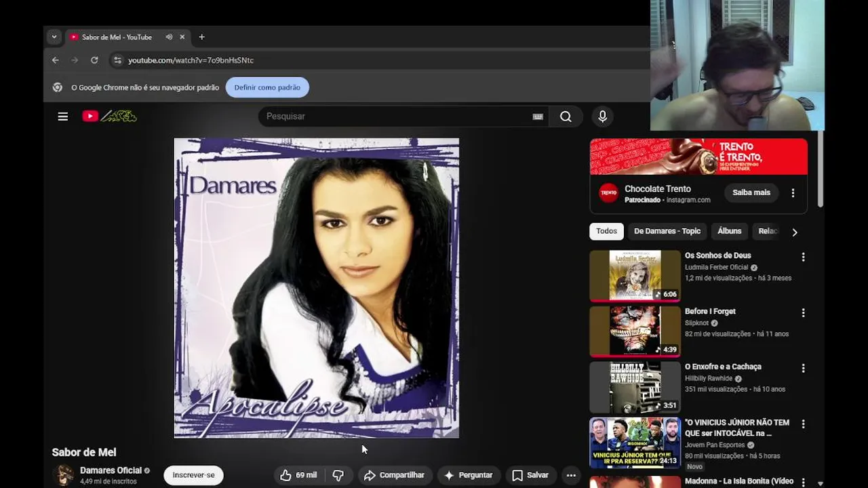This screenshot has width=868, height=488.
Task: Dislike the video with thumbs down
Action: pos(338,475)
